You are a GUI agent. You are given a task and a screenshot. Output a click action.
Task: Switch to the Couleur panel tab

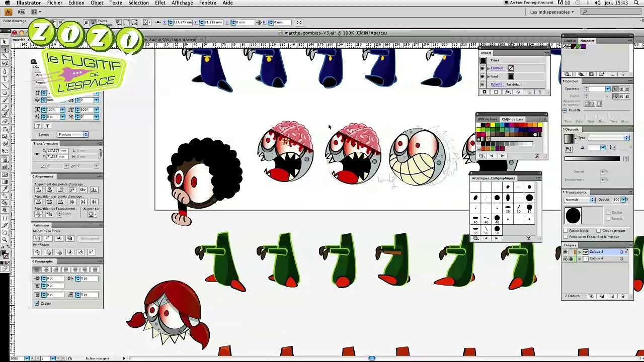point(570,41)
